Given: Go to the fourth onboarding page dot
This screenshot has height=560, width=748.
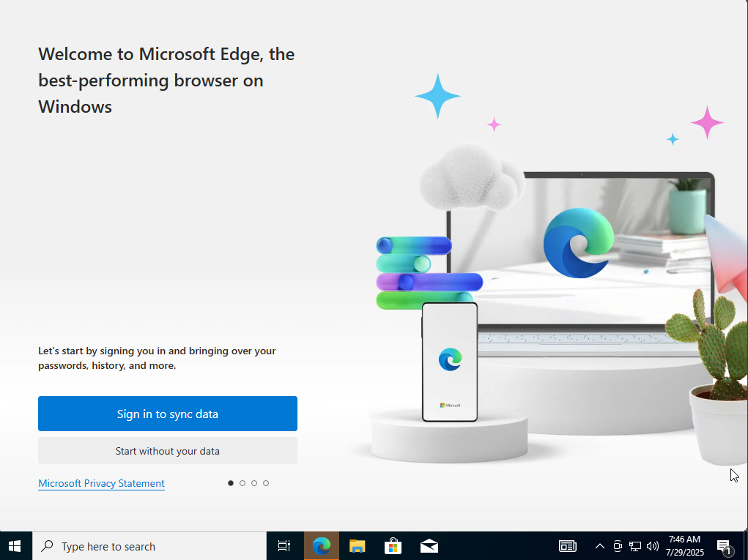Looking at the screenshot, I should click(x=266, y=483).
